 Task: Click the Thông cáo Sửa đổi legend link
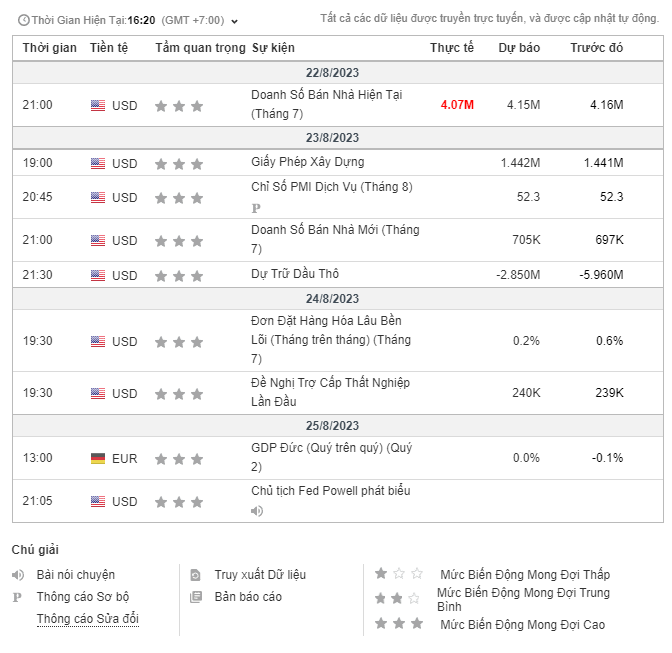(87, 619)
